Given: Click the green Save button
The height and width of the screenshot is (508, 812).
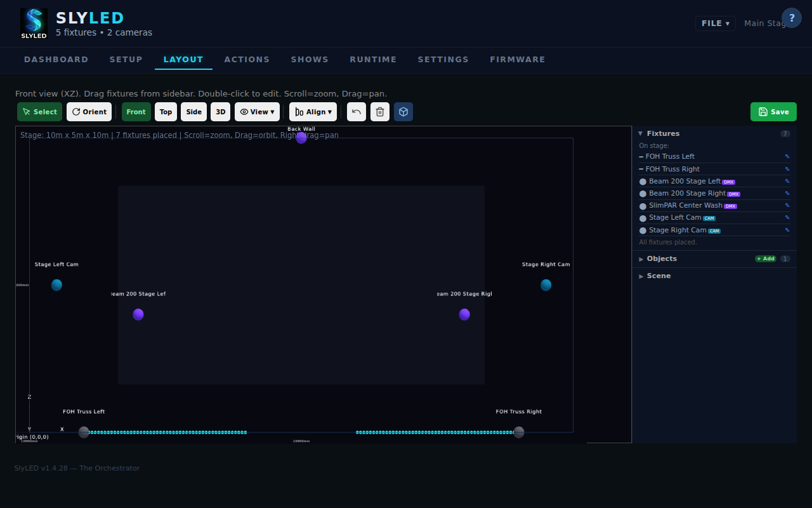Looking at the screenshot, I should [773, 111].
